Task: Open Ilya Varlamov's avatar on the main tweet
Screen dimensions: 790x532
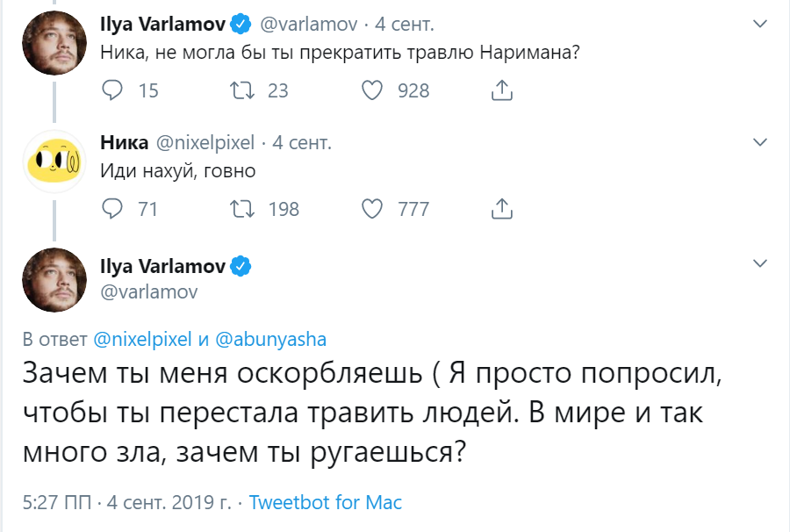Action: pyautogui.click(x=54, y=280)
